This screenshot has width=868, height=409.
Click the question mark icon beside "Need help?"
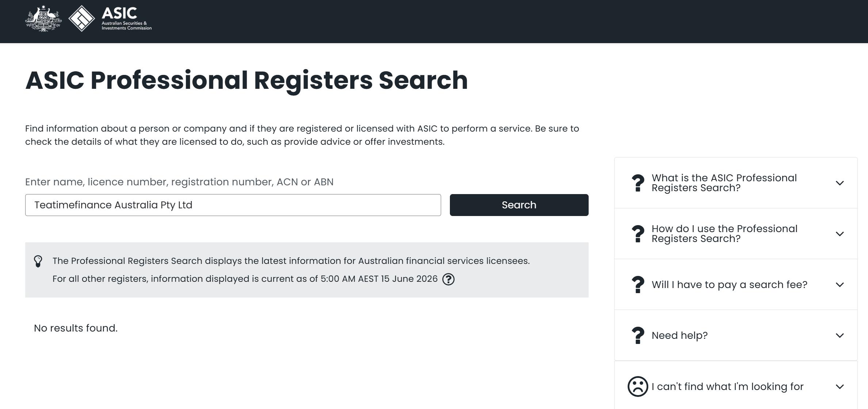pyautogui.click(x=638, y=336)
